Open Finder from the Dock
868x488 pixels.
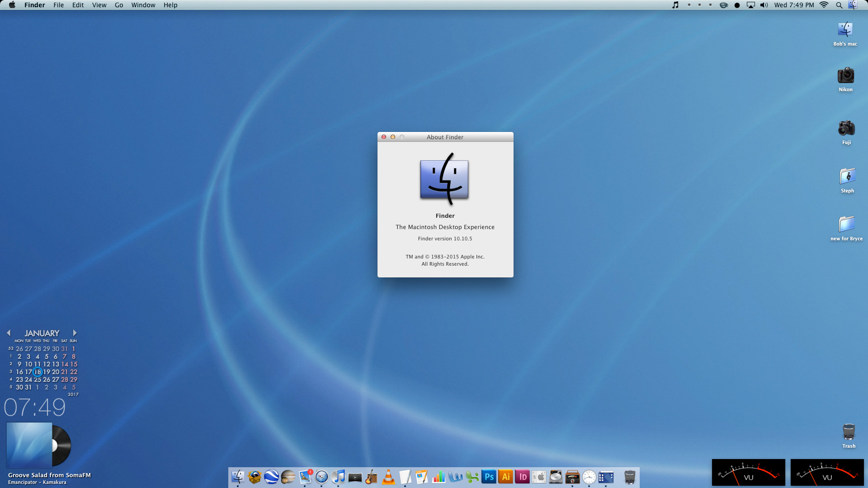(238, 477)
